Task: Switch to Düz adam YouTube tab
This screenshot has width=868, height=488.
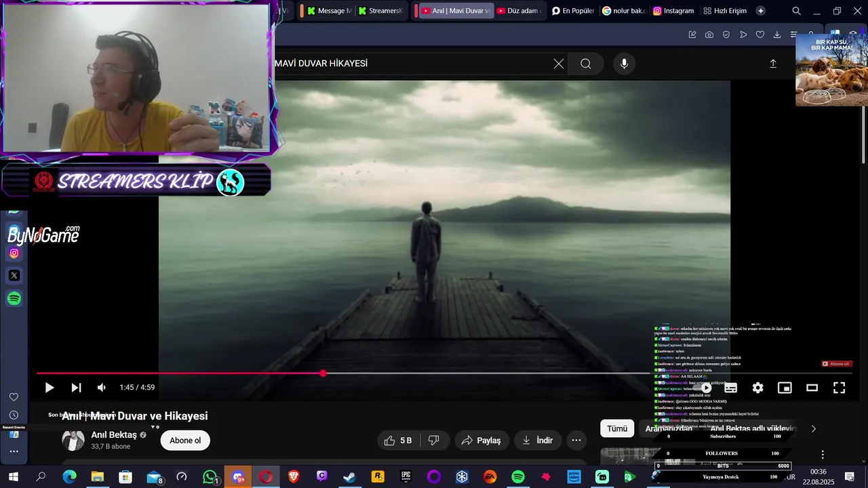Action: click(x=519, y=11)
